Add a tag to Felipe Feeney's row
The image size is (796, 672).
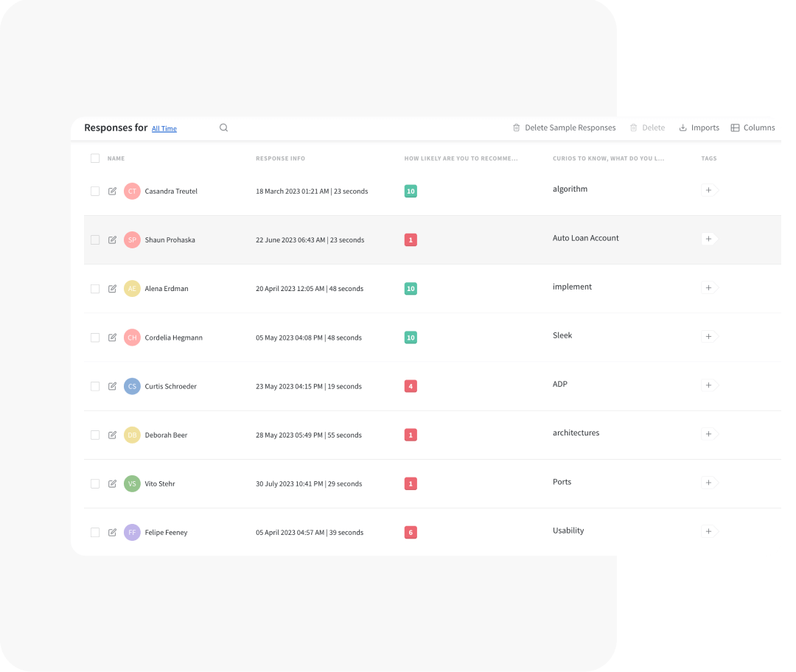pos(709,531)
